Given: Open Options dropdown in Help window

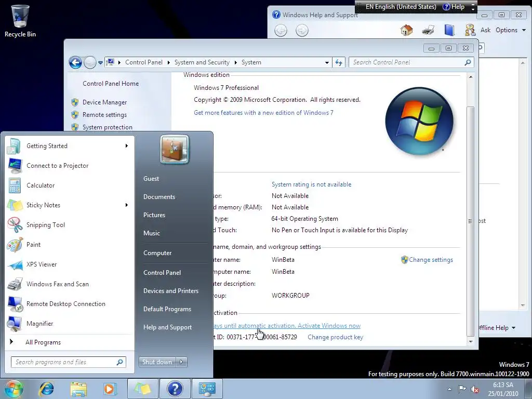Looking at the screenshot, I should pyautogui.click(x=511, y=30).
